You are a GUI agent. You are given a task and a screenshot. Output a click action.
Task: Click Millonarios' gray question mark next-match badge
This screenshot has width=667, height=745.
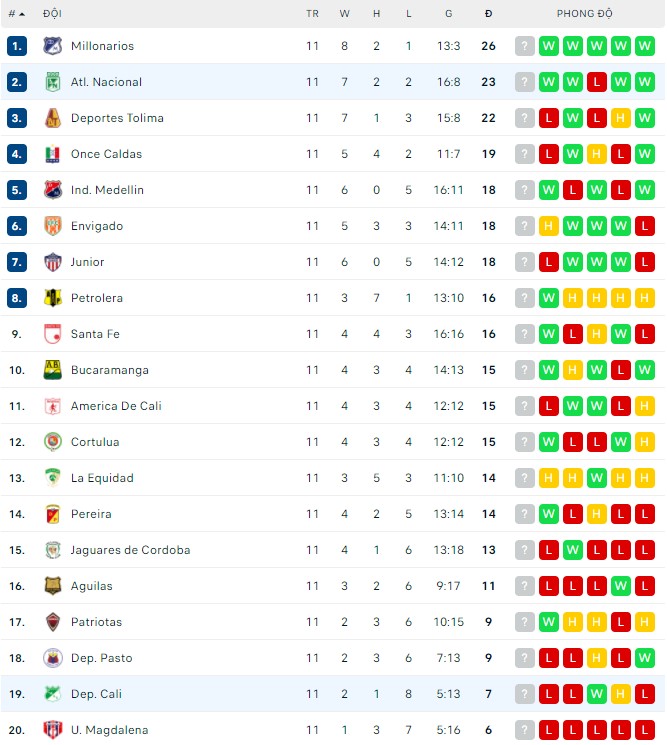coord(525,46)
